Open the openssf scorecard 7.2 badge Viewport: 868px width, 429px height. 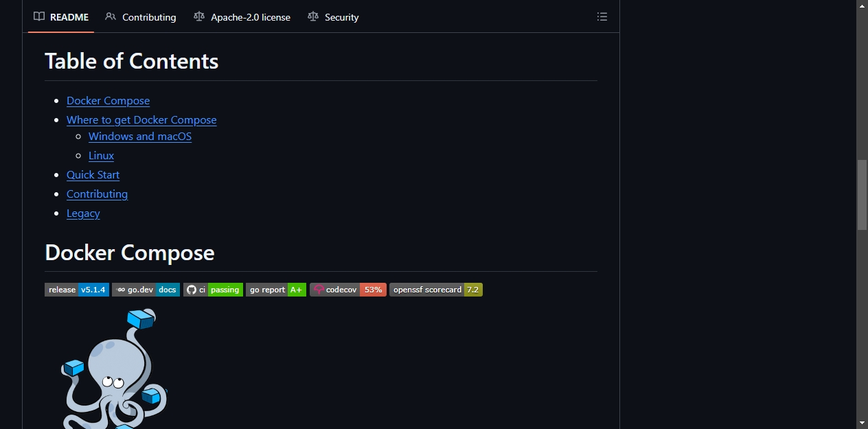[436, 290]
